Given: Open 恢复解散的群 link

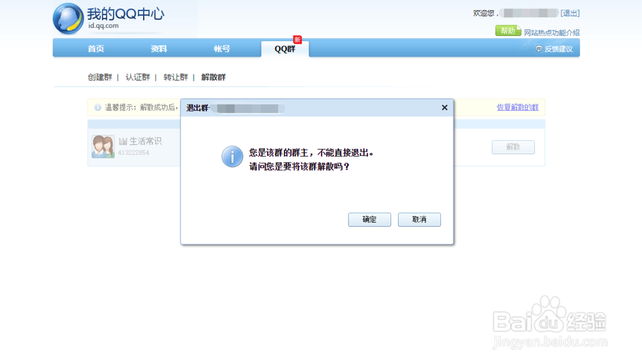Looking at the screenshot, I should pyautogui.click(x=517, y=107).
